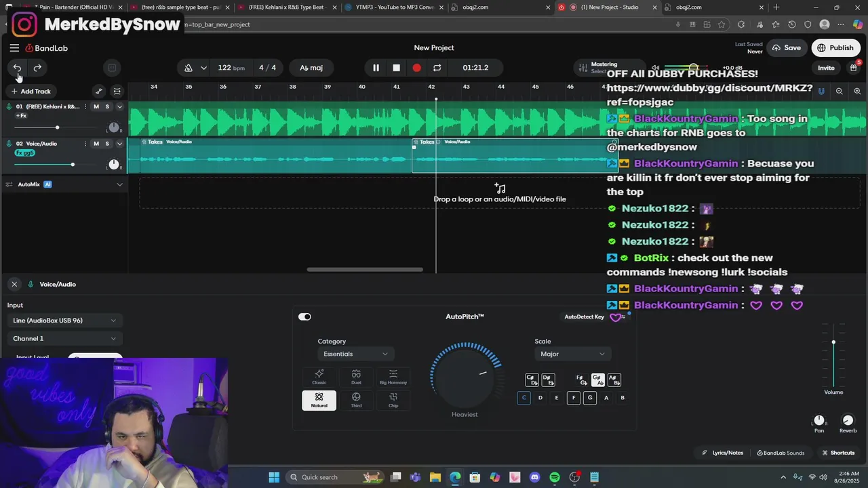Solo track 02 Voice/Audio
868x488 pixels.
pyautogui.click(x=107, y=144)
